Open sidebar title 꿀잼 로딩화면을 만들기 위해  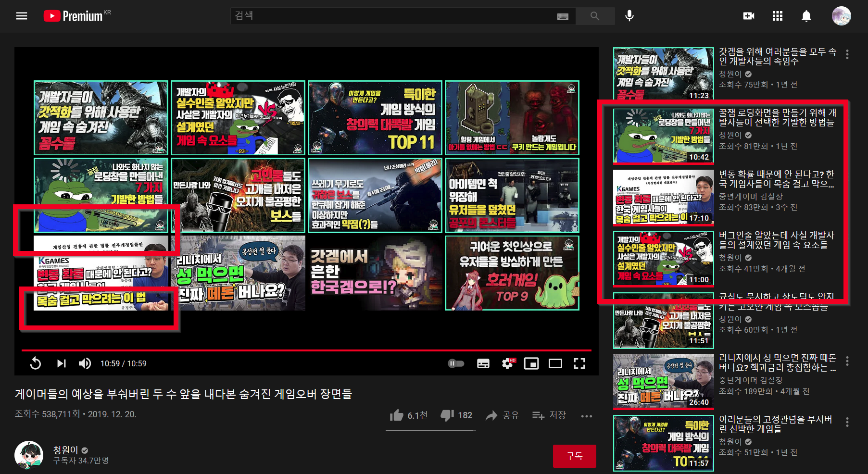point(777,117)
